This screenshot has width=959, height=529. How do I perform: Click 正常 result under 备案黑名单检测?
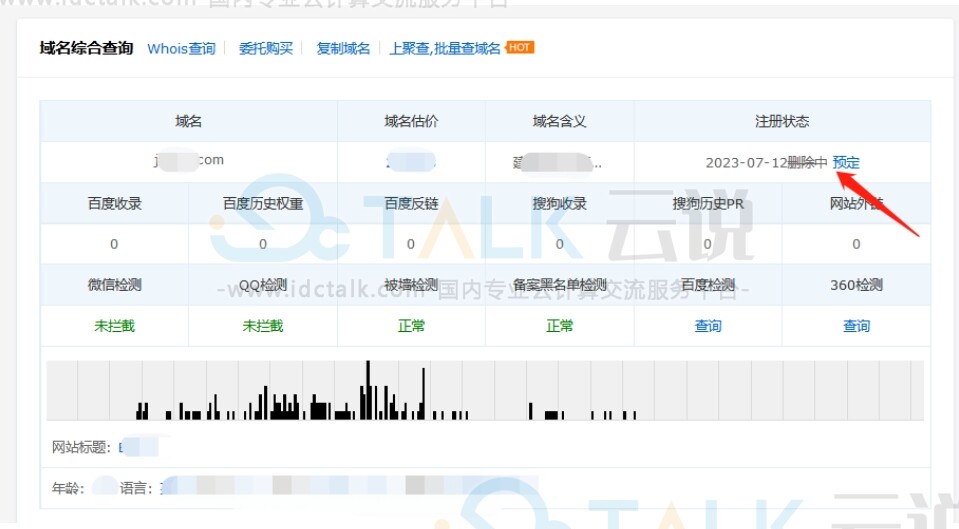tap(559, 326)
